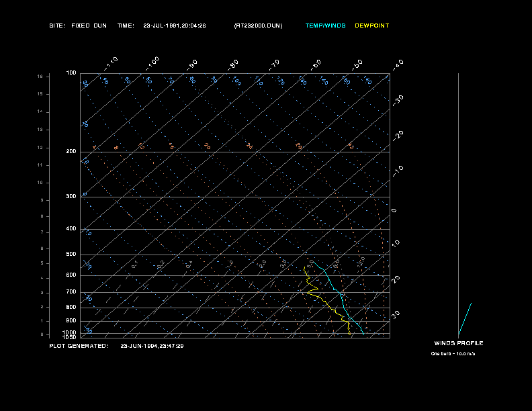The height and width of the screenshot is (411, 532).
Task: Click the 1050 pressure label at bottom
Action: click(x=70, y=337)
